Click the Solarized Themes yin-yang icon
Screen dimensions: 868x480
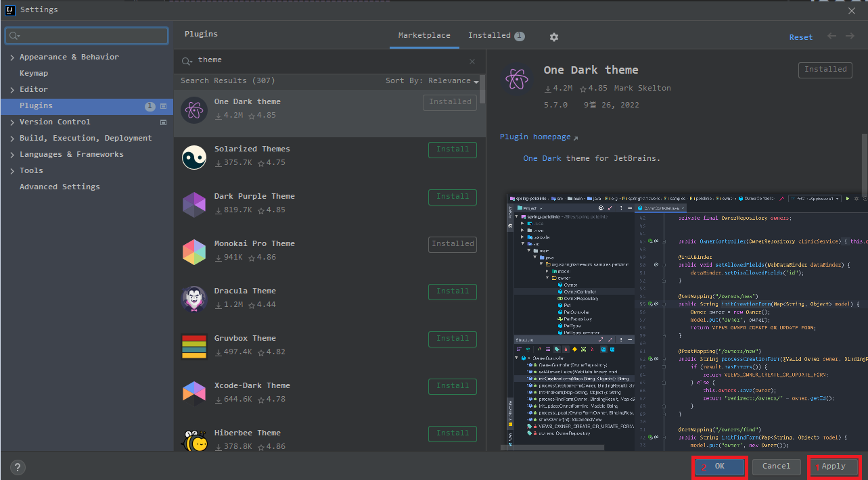click(194, 157)
